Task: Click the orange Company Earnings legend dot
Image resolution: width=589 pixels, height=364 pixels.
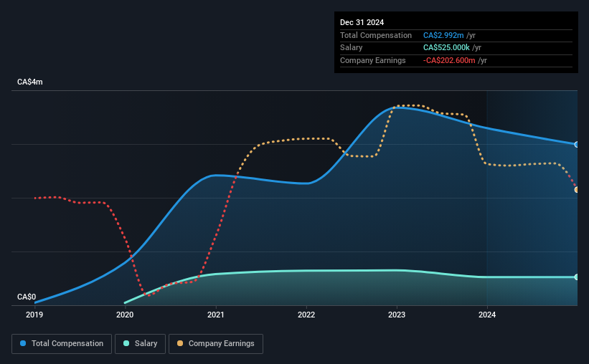Action: [x=180, y=343]
